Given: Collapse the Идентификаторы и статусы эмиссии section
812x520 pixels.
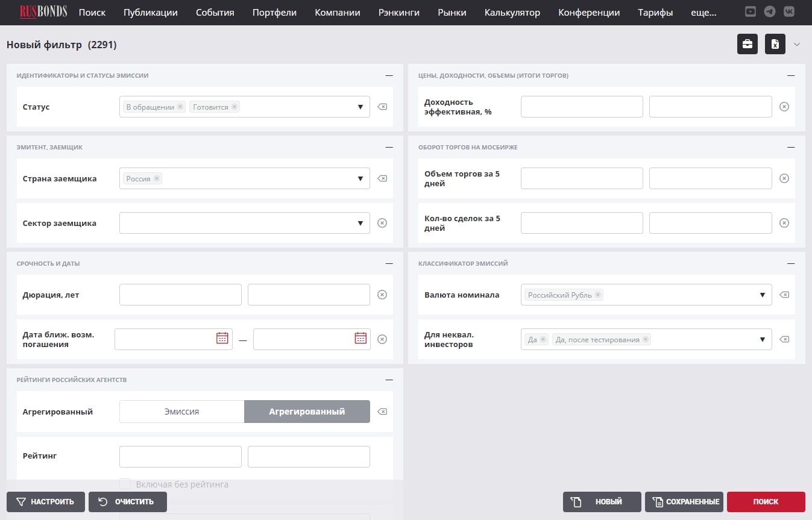Looking at the screenshot, I should [x=389, y=75].
